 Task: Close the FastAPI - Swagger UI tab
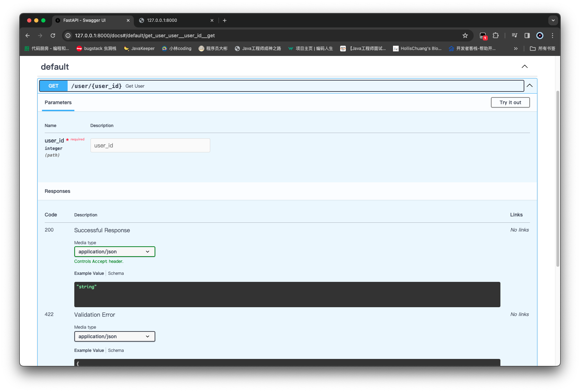pos(128,20)
